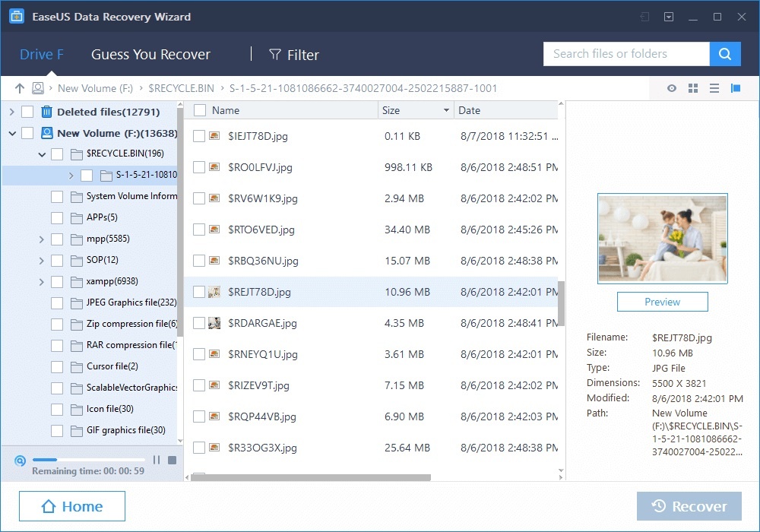This screenshot has height=532, width=760.
Task: Expand the xampp folder node
Action: [x=42, y=282]
